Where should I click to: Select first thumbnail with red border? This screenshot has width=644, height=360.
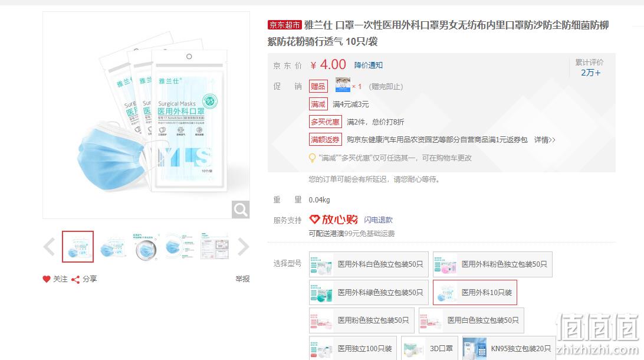click(78, 247)
